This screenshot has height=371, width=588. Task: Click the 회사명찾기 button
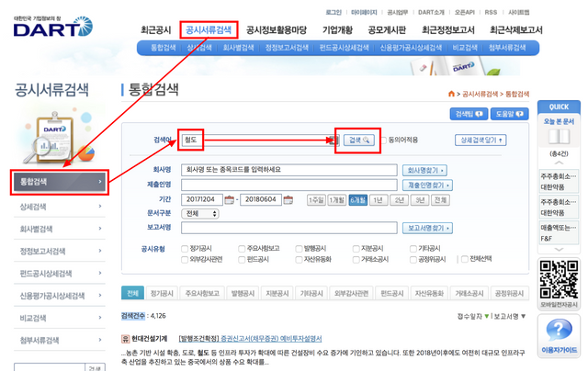click(x=424, y=171)
